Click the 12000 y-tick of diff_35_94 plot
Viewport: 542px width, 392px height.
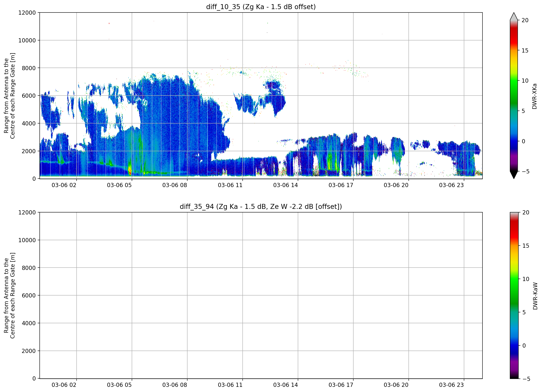point(27,212)
